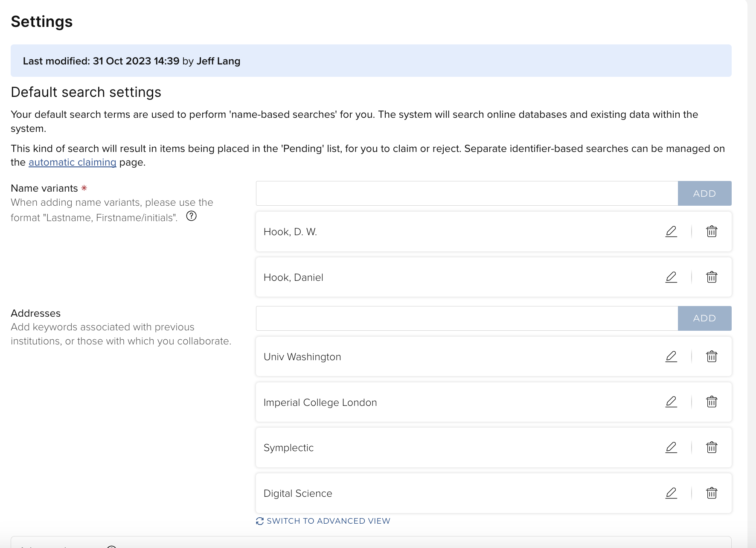Delete the Univ Washington address

pos(712,356)
